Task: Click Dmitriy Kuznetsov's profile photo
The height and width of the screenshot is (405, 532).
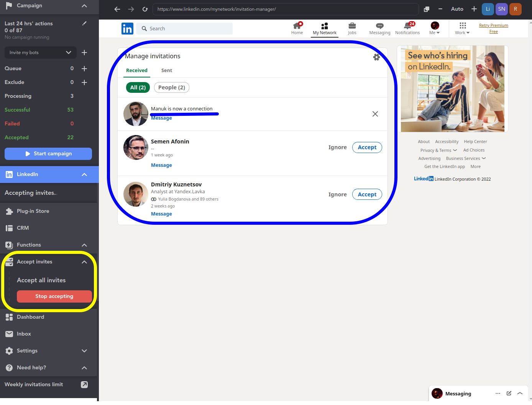Action: pos(136,194)
